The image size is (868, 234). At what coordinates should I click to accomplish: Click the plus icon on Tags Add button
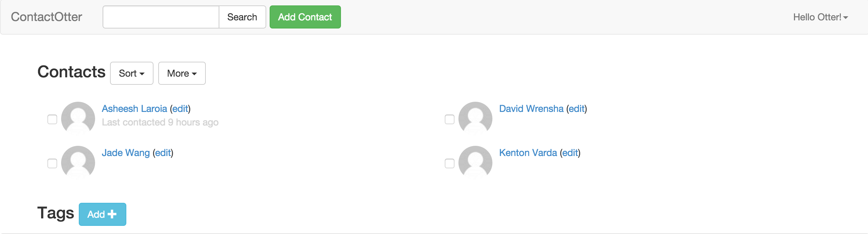(112, 214)
